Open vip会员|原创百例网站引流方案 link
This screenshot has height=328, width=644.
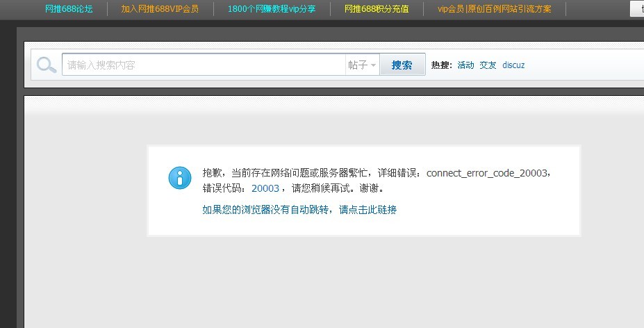point(495,8)
